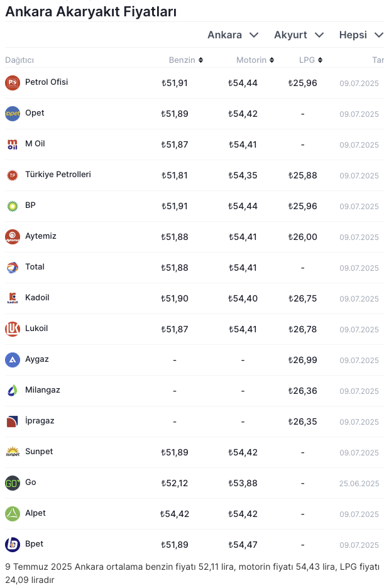Viewport: 384px width, 588px height.
Task: Click the Dağıtıcı column header
Action: point(19,60)
